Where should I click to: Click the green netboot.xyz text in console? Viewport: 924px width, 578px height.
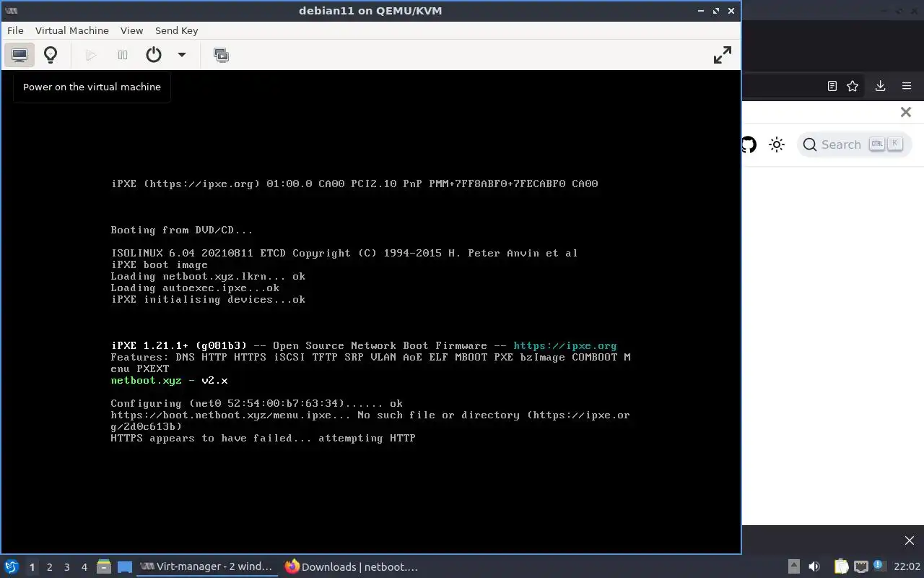point(146,380)
